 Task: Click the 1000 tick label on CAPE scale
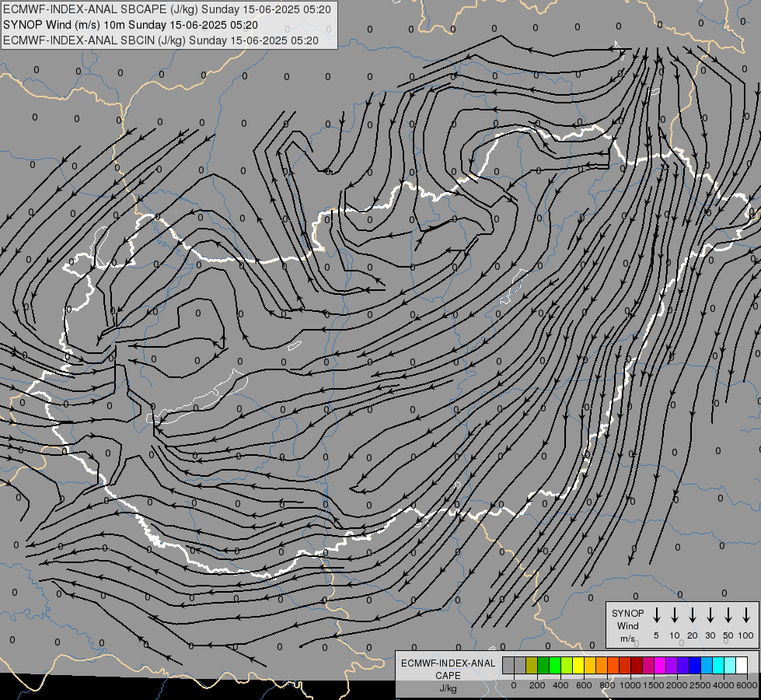click(630, 685)
